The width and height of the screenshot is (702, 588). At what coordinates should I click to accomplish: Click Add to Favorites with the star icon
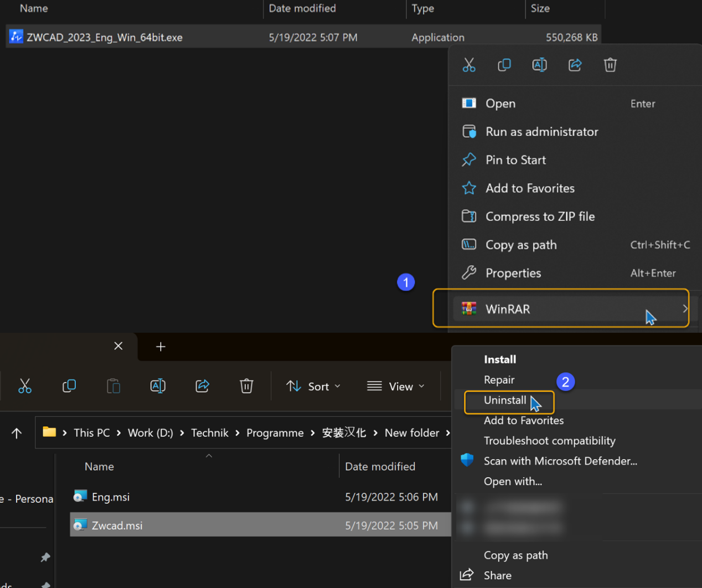coord(575,188)
